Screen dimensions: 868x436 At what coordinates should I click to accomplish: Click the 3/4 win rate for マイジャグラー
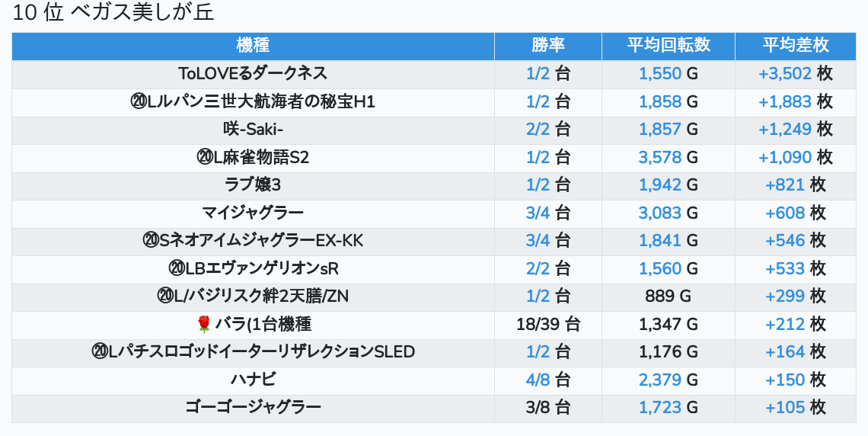click(538, 213)
